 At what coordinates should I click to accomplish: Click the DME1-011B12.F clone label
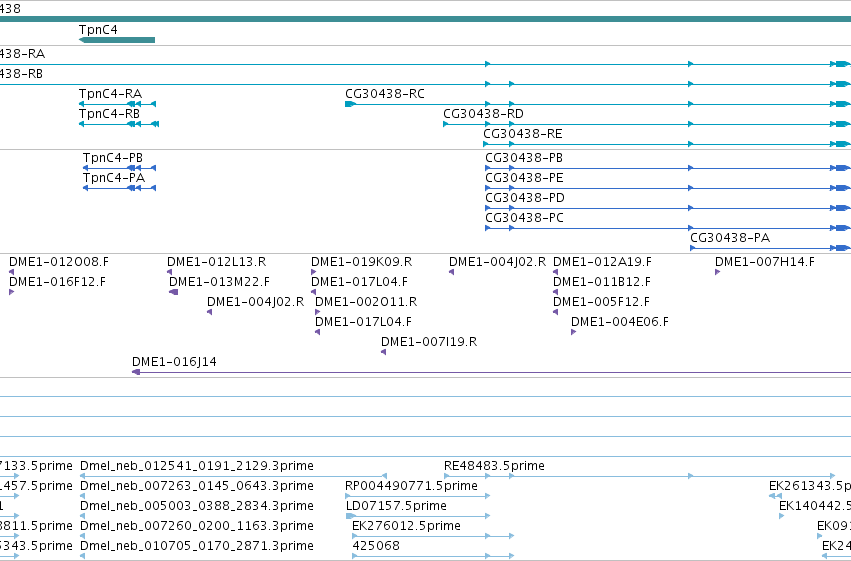[x=602, y=282]
